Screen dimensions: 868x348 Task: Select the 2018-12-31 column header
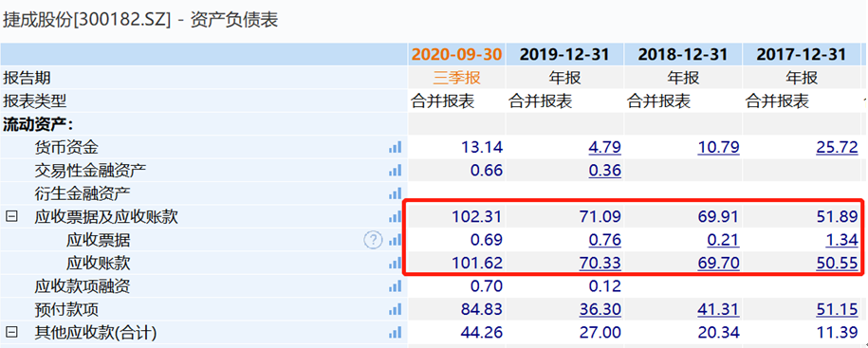[683, 54]
